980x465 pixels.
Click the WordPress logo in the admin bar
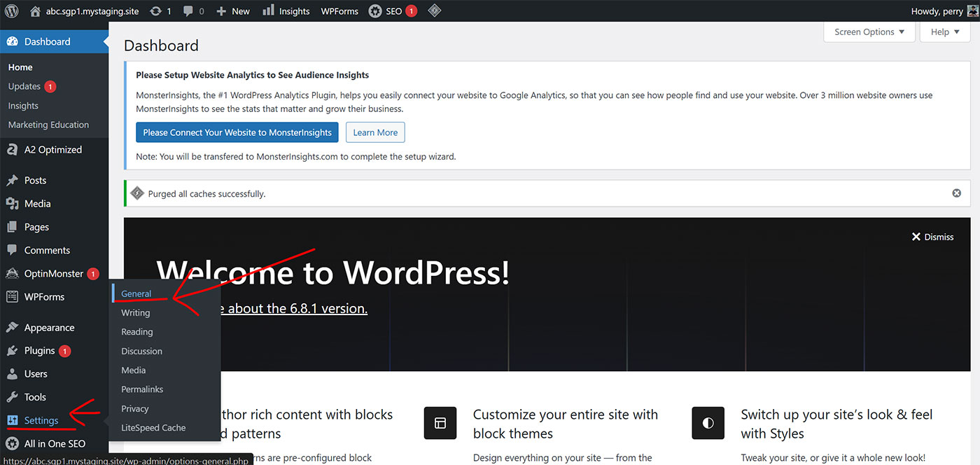[11, 11]
